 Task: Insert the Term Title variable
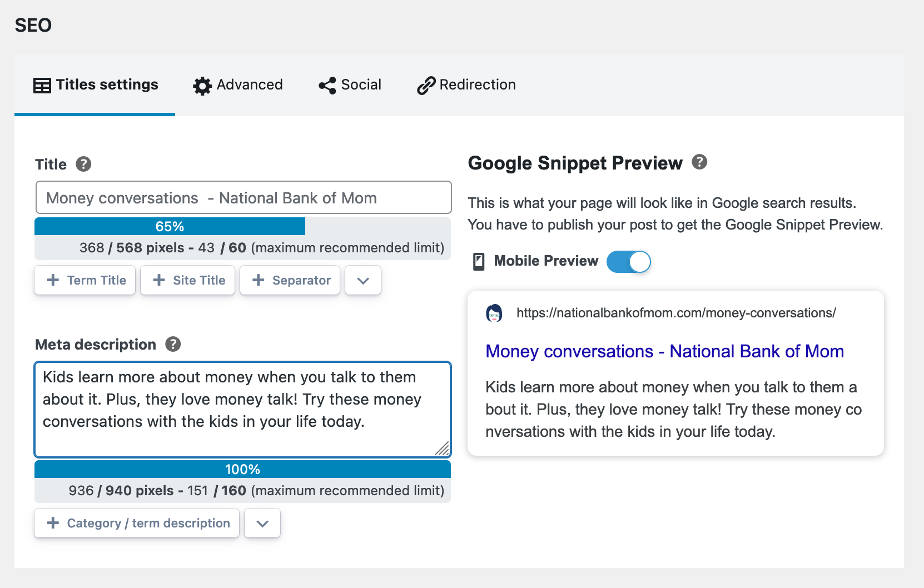[85, 280]
